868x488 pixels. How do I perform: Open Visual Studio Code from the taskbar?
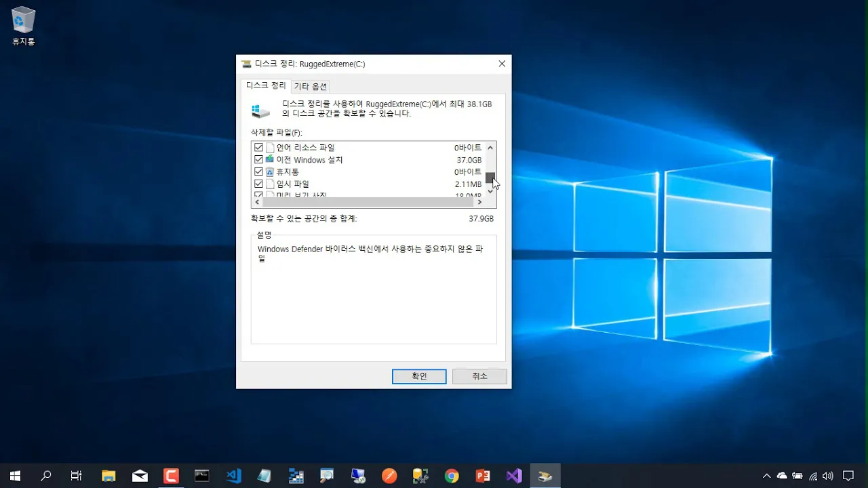(233, 476)
